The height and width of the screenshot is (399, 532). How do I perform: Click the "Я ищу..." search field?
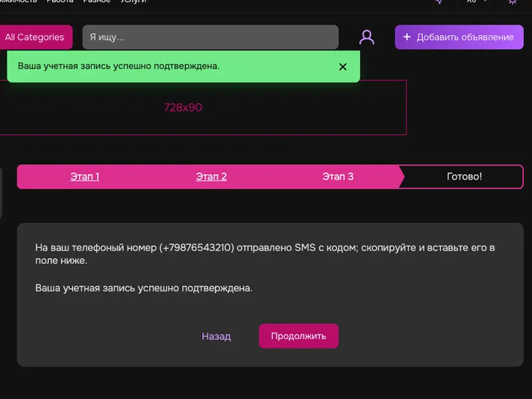[210, 37]
